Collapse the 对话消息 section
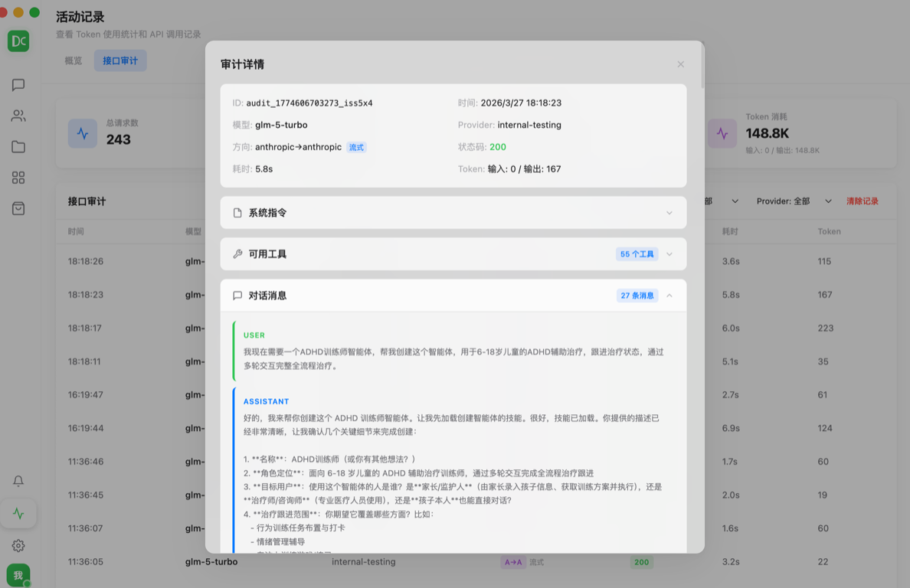Viewport: 910px width, 588px height. (x=668, y=295)
